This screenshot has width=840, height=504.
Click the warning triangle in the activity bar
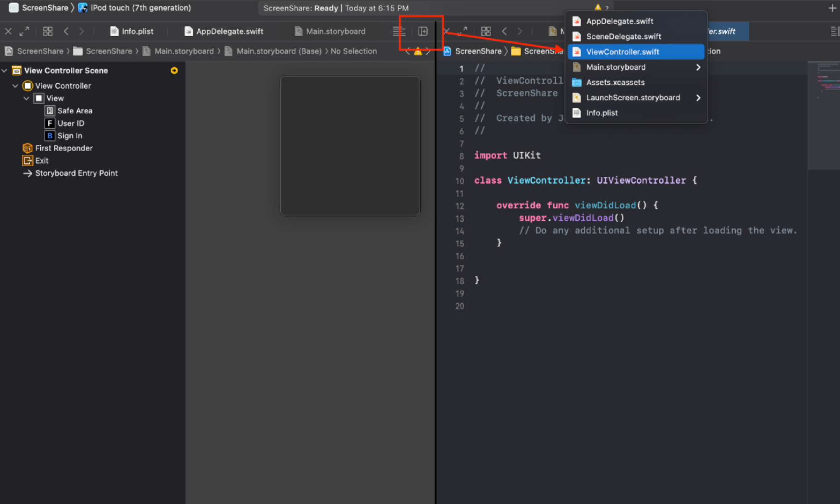coord(598,7)
